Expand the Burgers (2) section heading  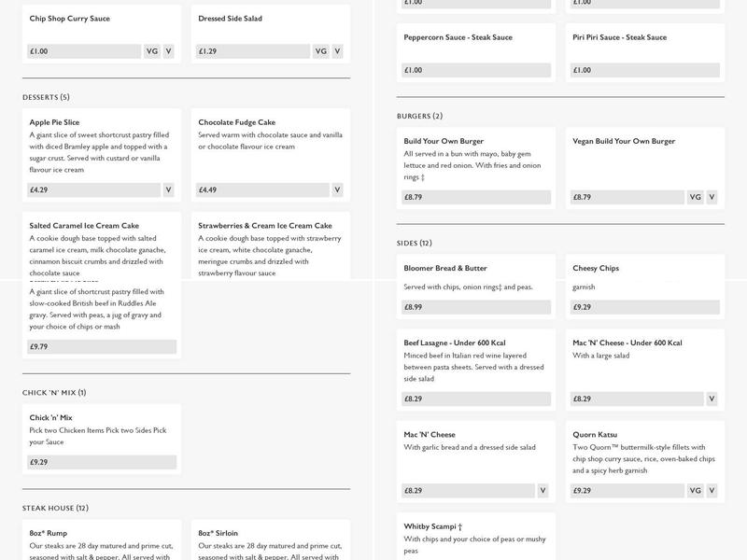[419, 116]
